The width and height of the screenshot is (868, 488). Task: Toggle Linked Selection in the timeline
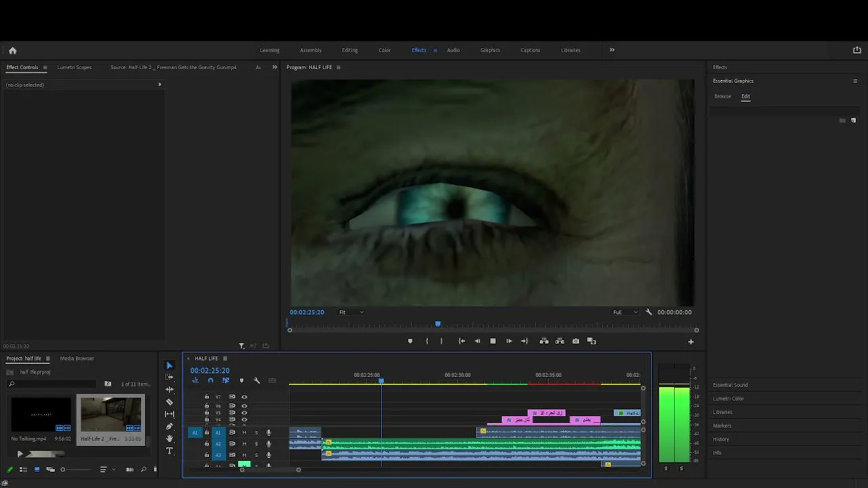226,381
